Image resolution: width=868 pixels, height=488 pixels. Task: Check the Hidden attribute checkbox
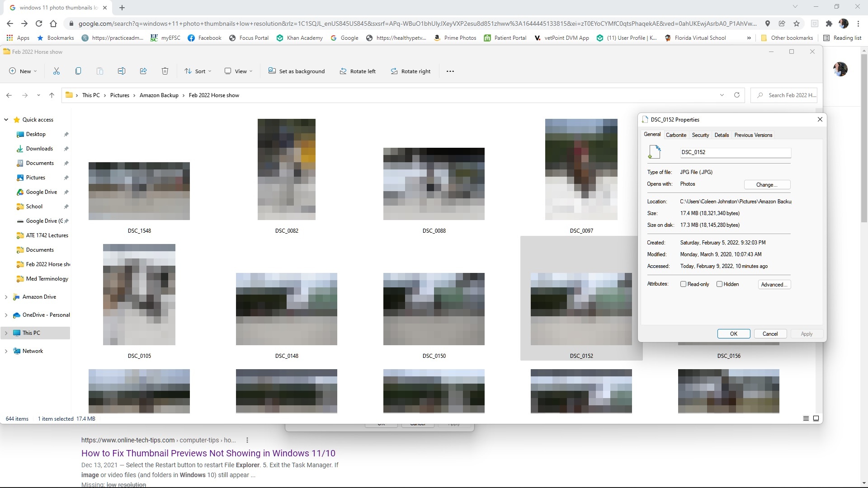pyautogui.click(x=719, y=284)
